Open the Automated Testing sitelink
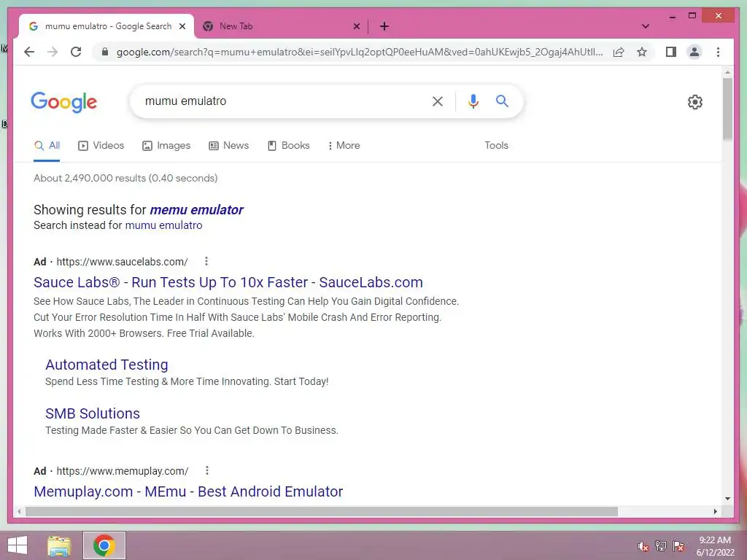The image size is (747, 560). (107, 365)
